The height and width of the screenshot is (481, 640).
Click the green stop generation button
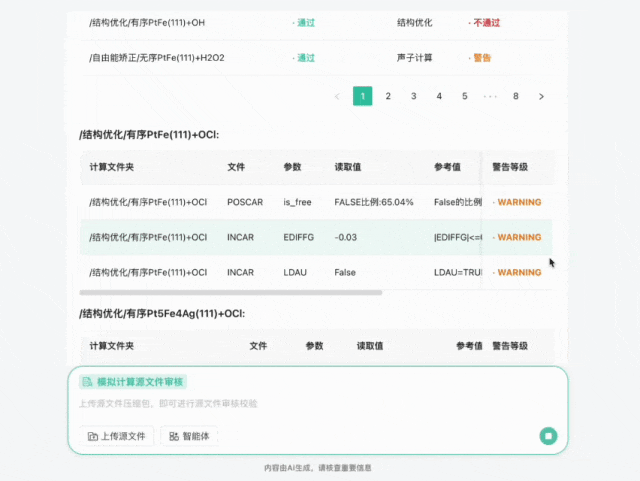(548, 436)
